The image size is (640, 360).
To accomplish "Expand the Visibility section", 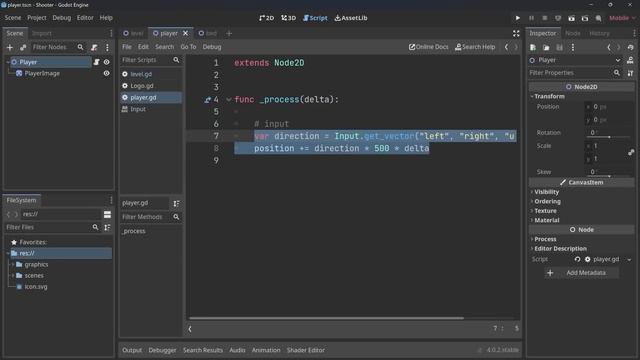I will point(547,192).
